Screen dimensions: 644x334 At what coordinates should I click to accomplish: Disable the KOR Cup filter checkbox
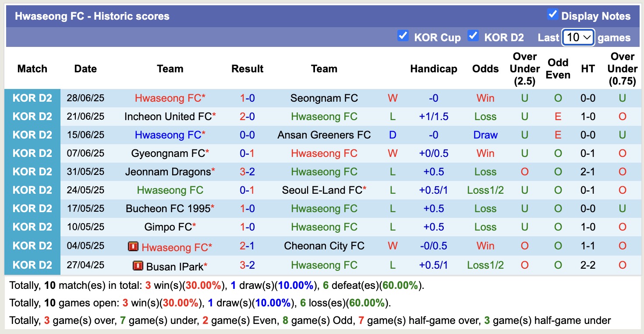click(403, 36)
